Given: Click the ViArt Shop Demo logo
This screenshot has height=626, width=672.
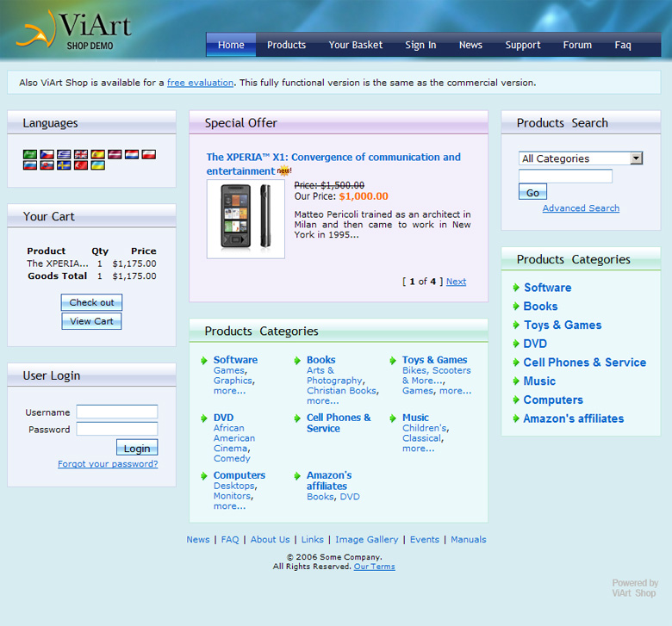Looking at the screenshot, I should coord(74,29).
